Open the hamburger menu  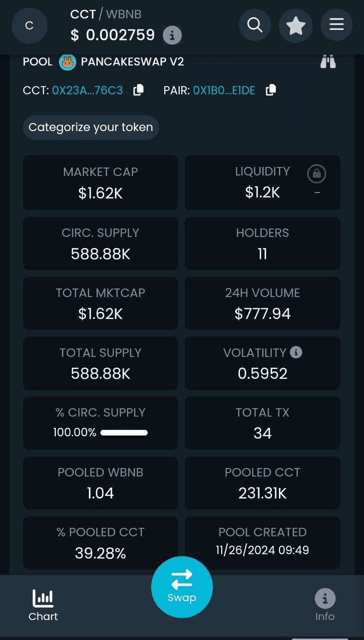point(337,24)
